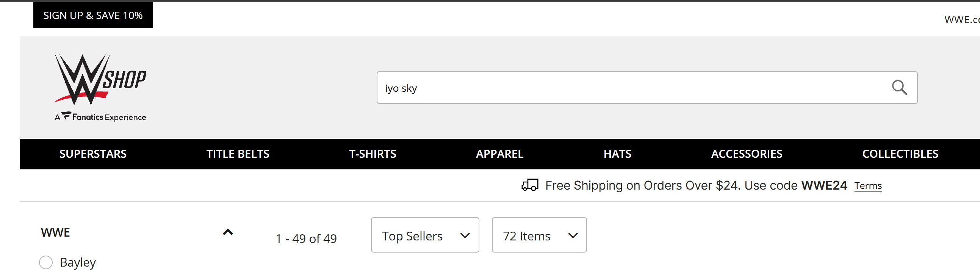Click the WWE Shop logo
Viewport: 980px width, 270px height.
[x=100, y=79]
